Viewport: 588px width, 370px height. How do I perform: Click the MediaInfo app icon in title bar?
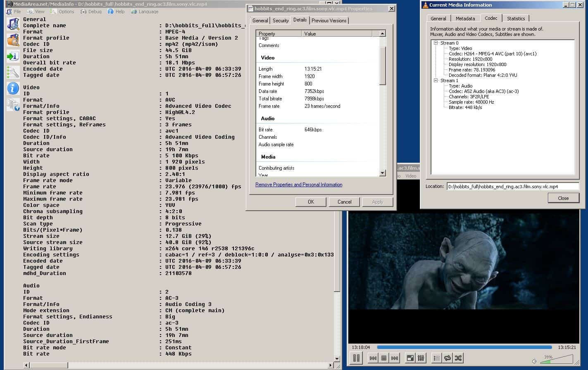pos(9,4)
